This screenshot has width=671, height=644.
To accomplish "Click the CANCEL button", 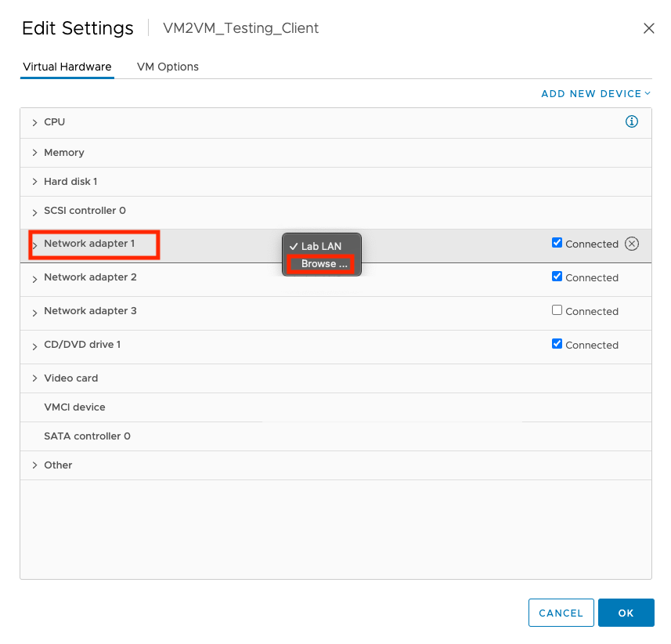I will (561, 613).
